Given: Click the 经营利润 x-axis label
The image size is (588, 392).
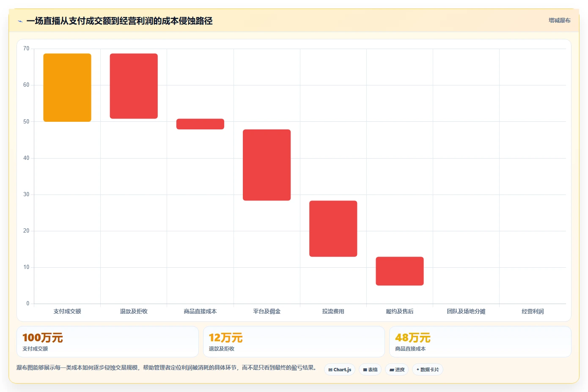Looking at the screenshot, I should pyautogui.click(x=533, y=311).
